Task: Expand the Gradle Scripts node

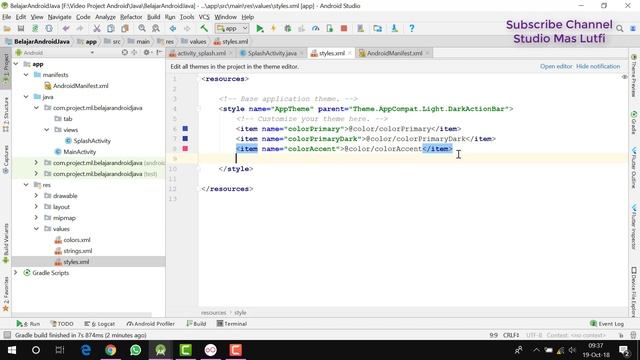Action: point(16,273)
